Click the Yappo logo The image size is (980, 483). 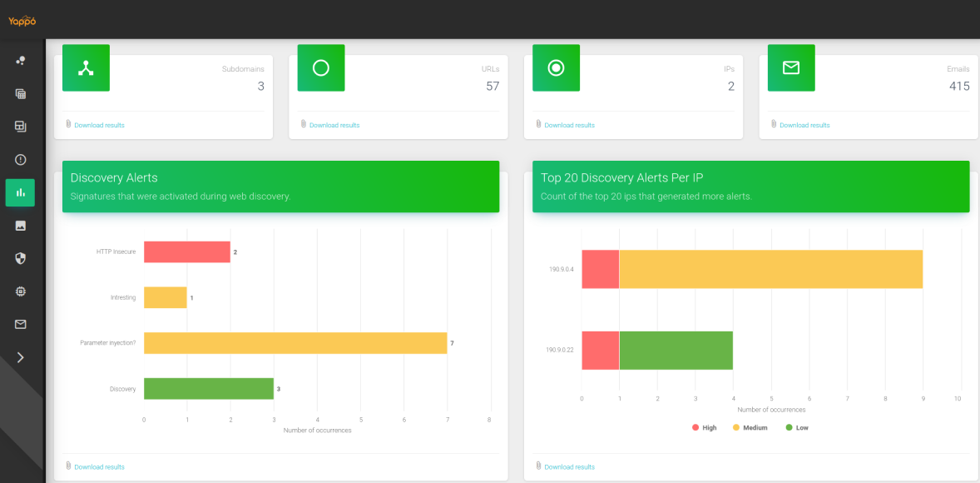22,21
